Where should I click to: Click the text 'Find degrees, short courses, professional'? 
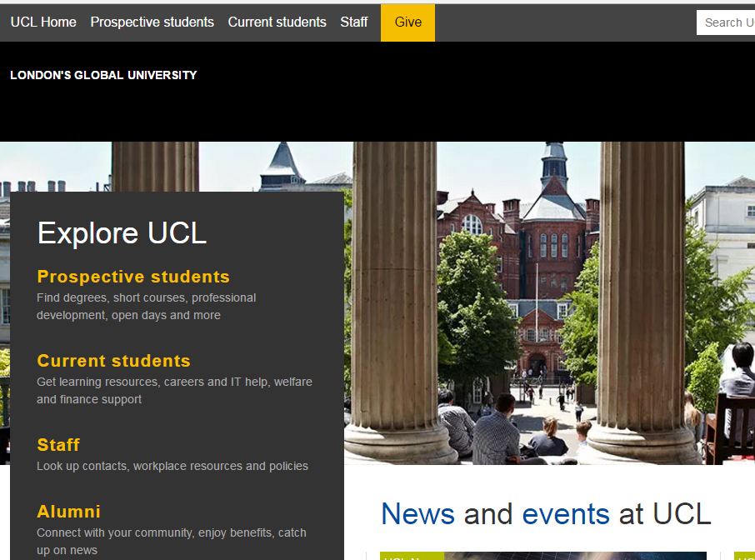pos(147,297)
